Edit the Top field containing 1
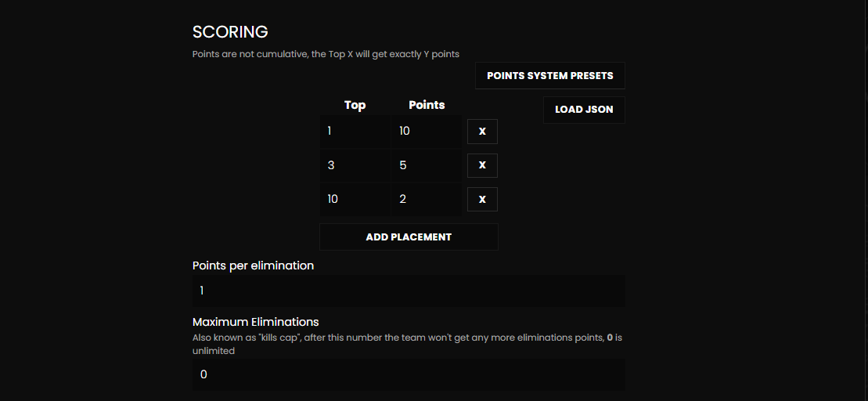The height and width of the screenshot is (401, 868). (x=355, y=132)
